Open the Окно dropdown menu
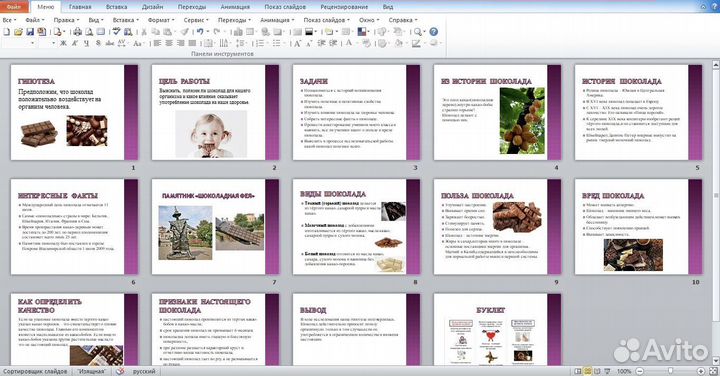Screen dimensions: 720x376 (369, 20)
